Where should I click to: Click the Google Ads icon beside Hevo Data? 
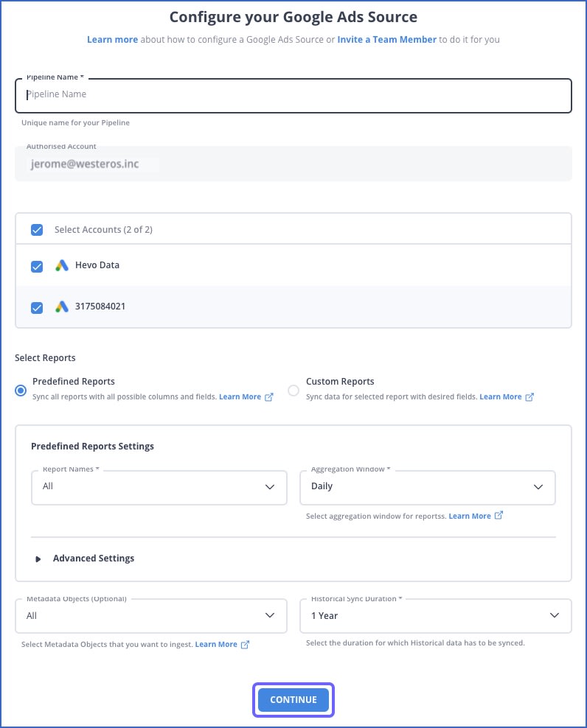tap(62, 265)
